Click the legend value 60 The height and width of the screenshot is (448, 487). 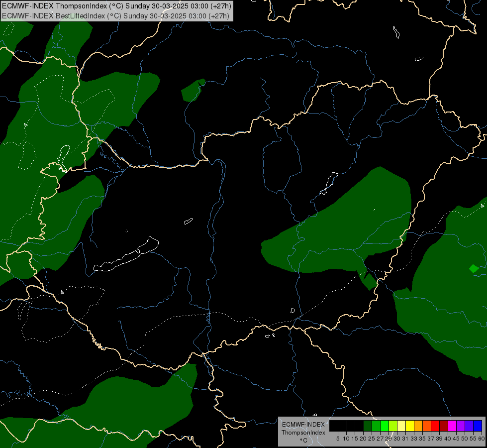(x=482, y=439)
